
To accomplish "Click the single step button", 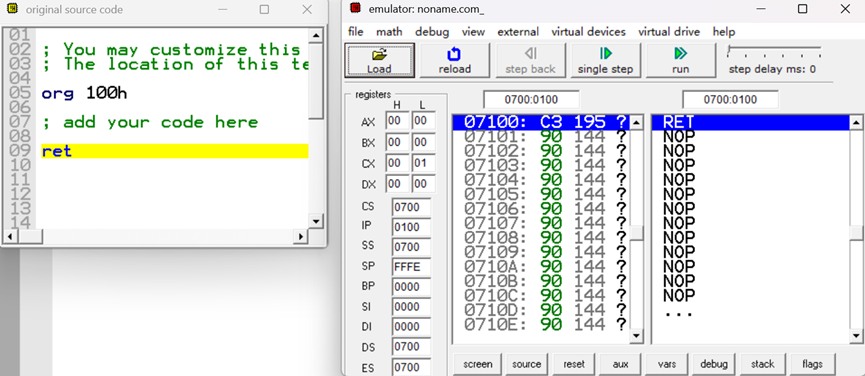I will [x=605, y=60].
